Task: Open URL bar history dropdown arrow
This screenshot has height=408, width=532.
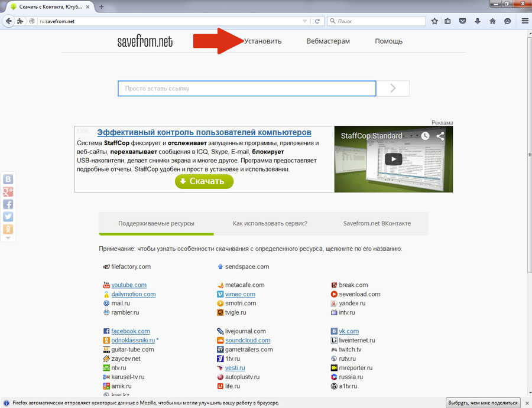Action: pyautogui.click(x=305, y=21)
